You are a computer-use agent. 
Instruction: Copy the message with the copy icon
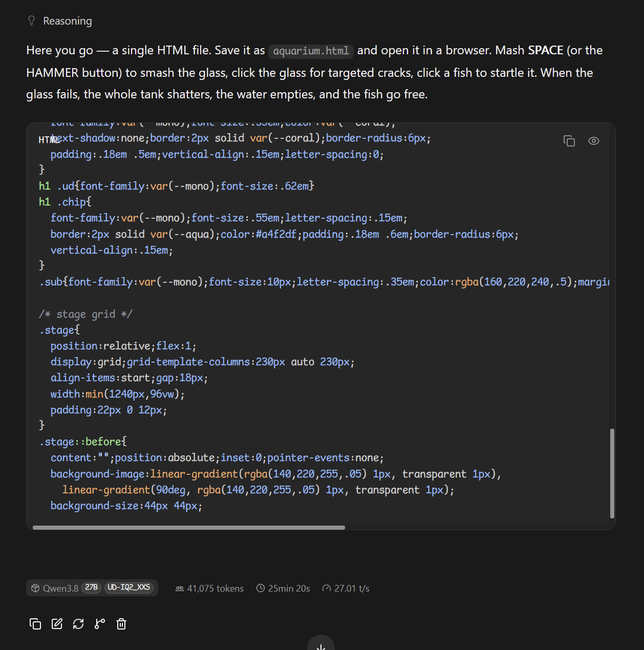35,624
